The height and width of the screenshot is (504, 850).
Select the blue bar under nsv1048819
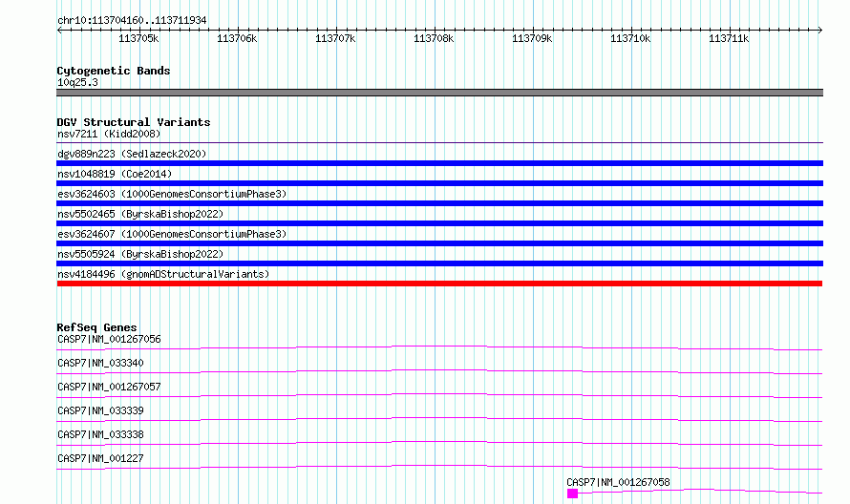pos(439,183)
